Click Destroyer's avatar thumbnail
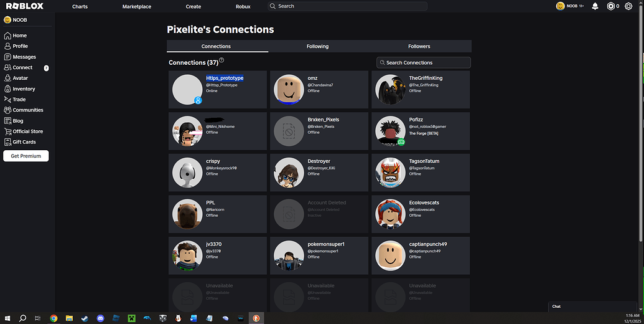644x324 pixels. point(289,173)
